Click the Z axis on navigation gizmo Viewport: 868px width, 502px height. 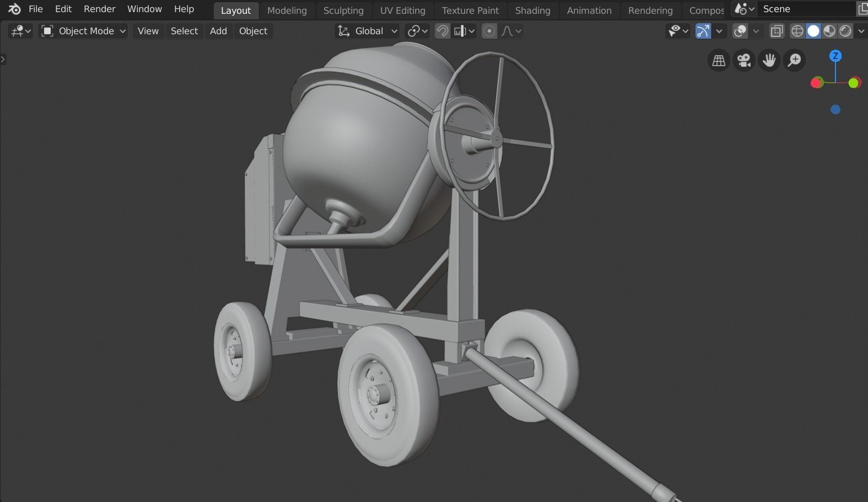tap(835, 56)
